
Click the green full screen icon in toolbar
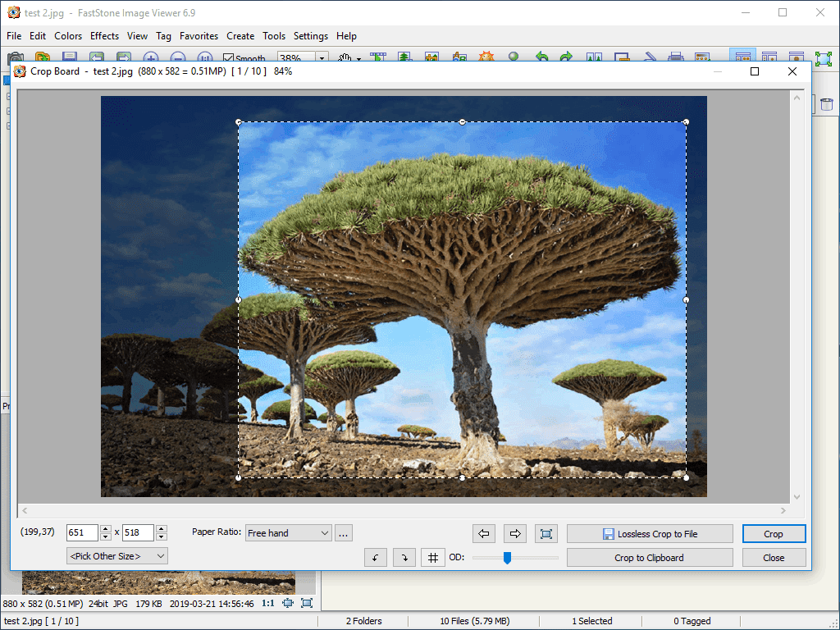(x=515, y=57)
